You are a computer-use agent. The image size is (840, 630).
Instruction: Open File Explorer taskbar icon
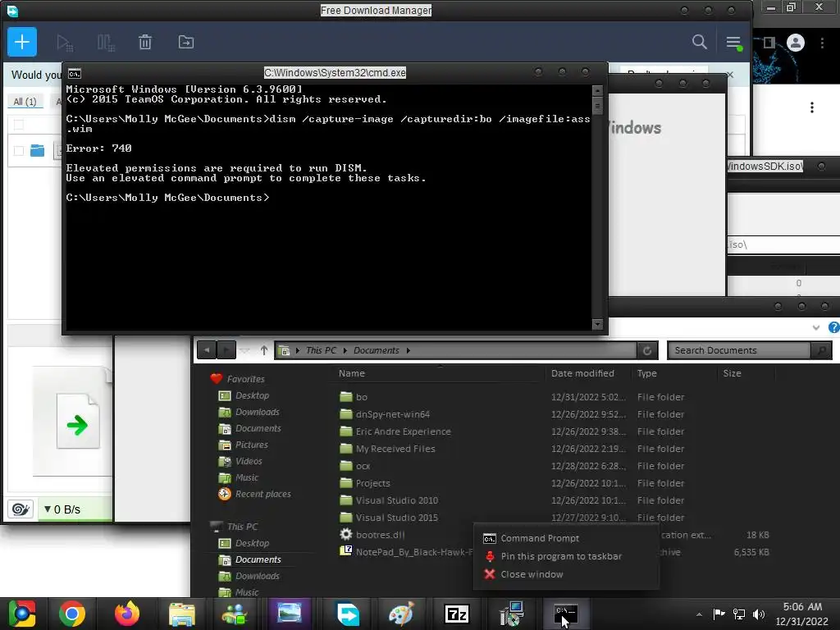[x=182, y=614]
